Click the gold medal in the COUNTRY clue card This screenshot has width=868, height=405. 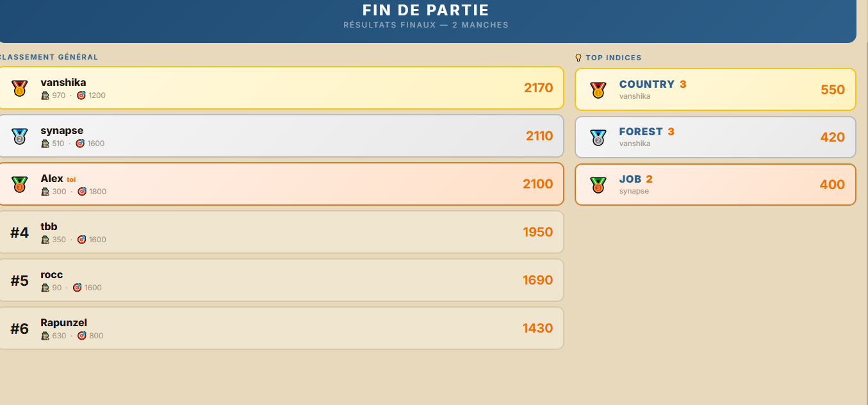click(x=598, y=90)
